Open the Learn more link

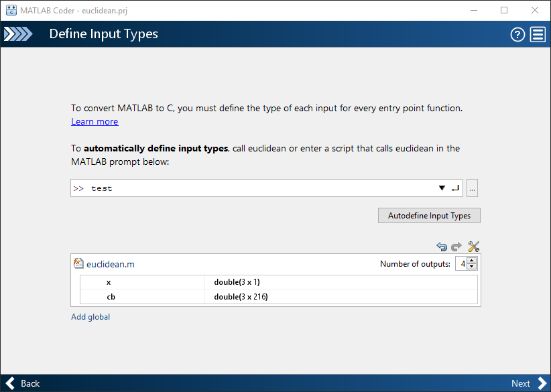(x=95, y=122)
